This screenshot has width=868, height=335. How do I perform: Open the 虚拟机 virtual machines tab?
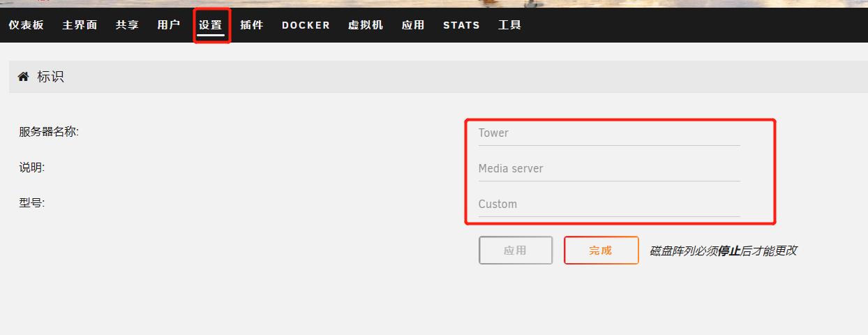coord(366,25)
